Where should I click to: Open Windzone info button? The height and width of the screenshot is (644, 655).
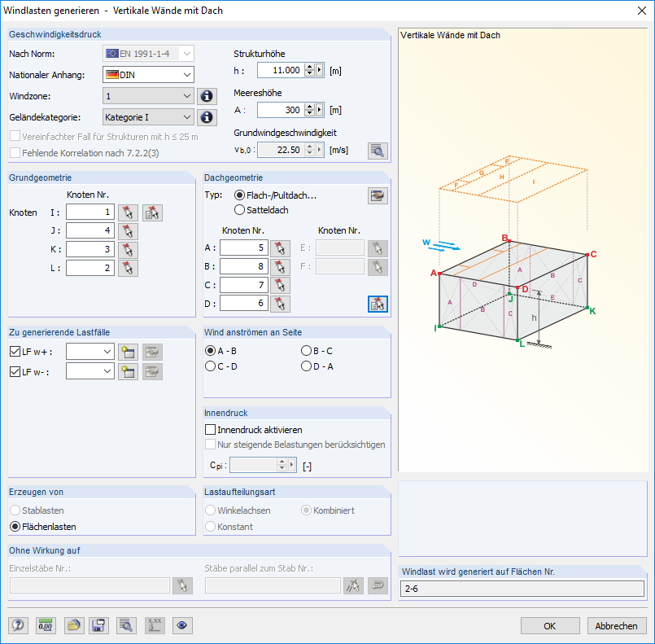point(207,96)
